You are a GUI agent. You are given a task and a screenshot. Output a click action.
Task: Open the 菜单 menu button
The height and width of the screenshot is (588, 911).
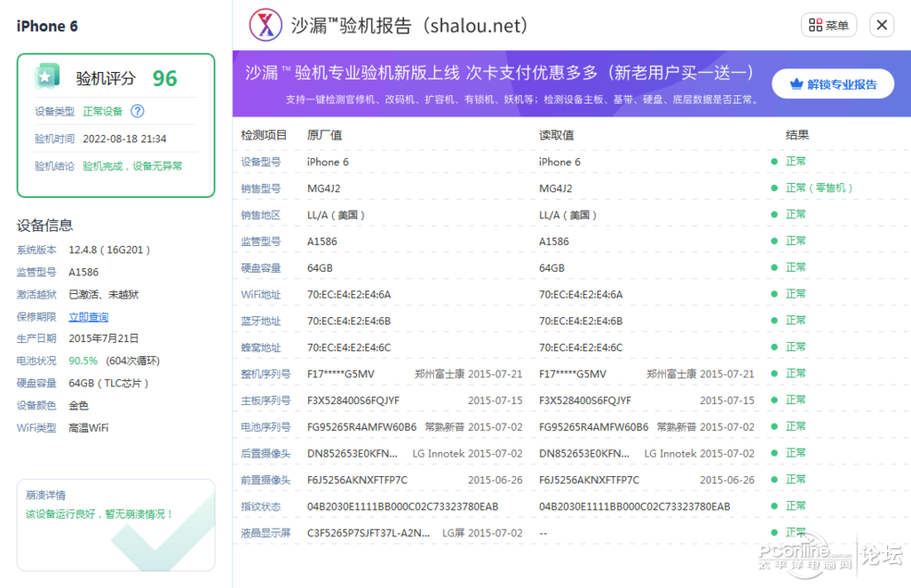pyautogui.click(x=829, y=25)
